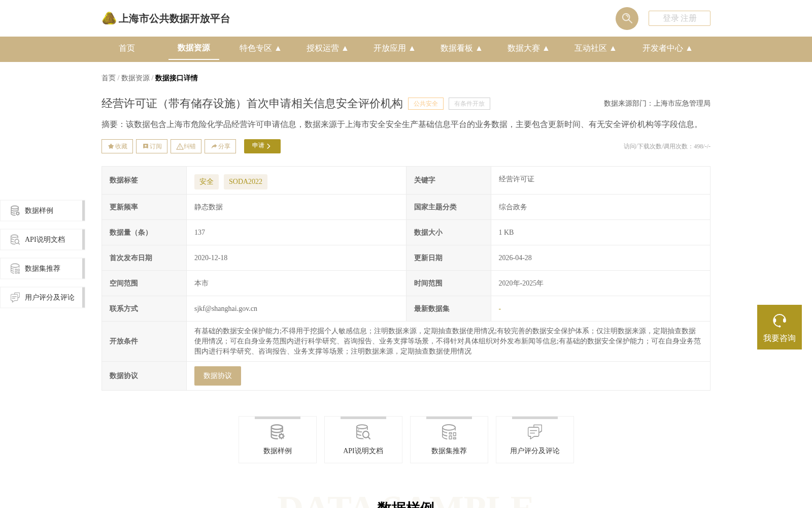Click the dataset title heading
The image size is (812, 508).
[252, 104]
